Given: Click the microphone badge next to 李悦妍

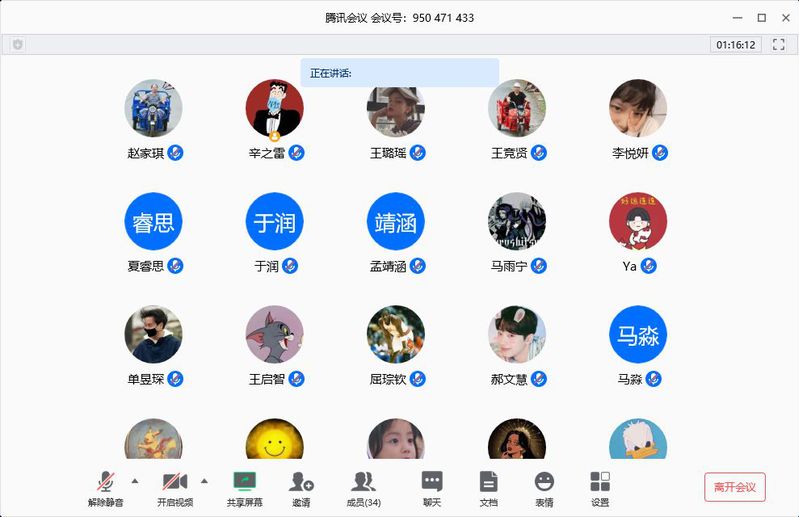Looking at the screenshot, I should click(660, 153).
